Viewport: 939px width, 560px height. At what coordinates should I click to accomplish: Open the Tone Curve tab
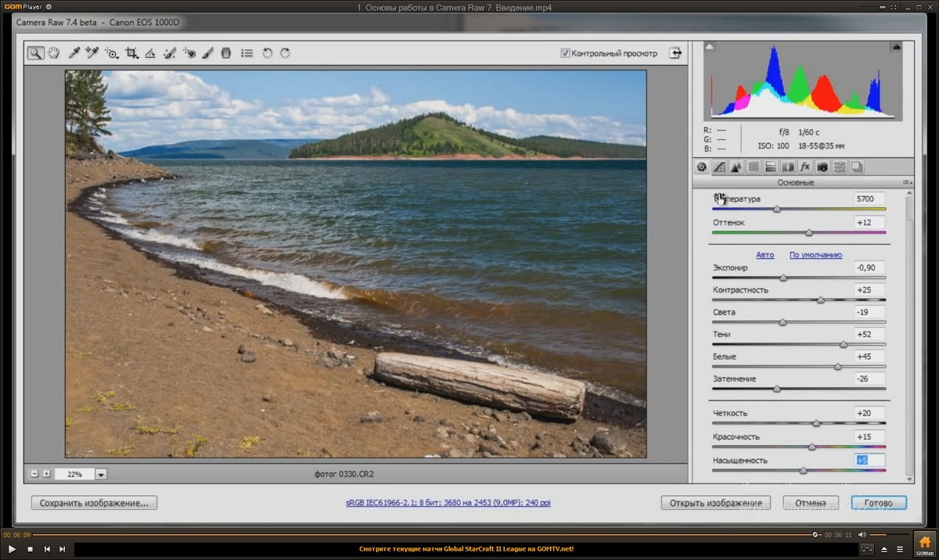pos(719,167)
